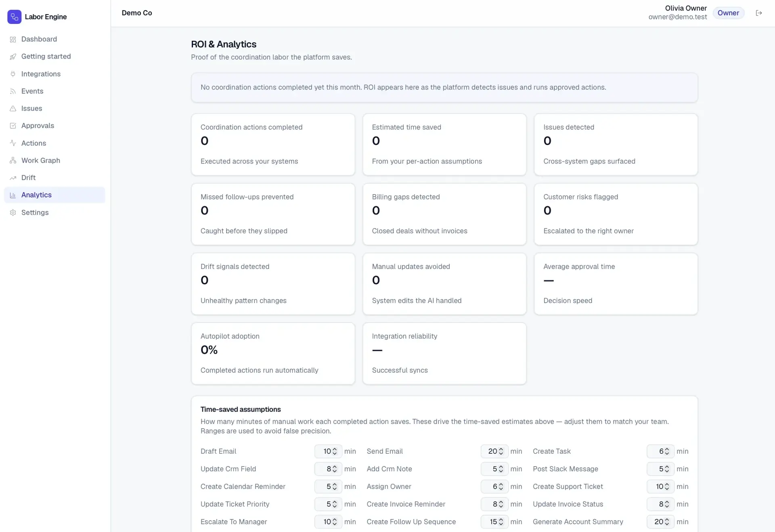Click the Integrations plug icon
This screenshot has height=532, width=775.
13,74
